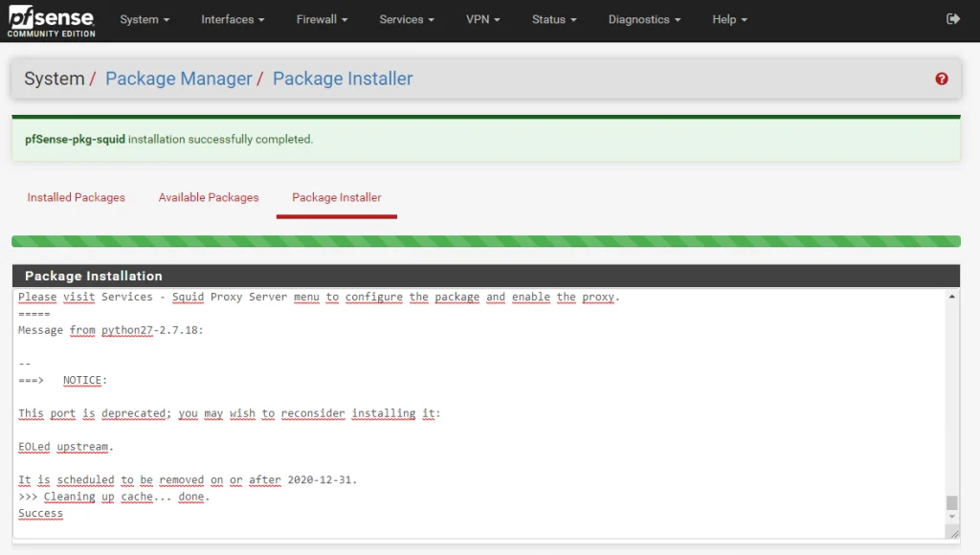Click the 'pfSense-pkg-squid' bold text in alert
This screenshot has width=980, height=555.
pyautogui.click(x=75, y=140)
